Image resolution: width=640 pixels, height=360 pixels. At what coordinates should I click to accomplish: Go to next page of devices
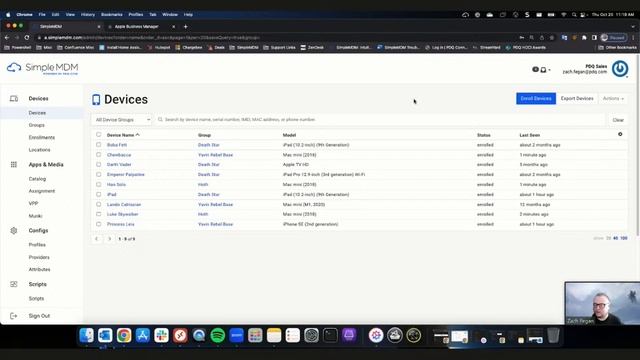click(109, 239)
